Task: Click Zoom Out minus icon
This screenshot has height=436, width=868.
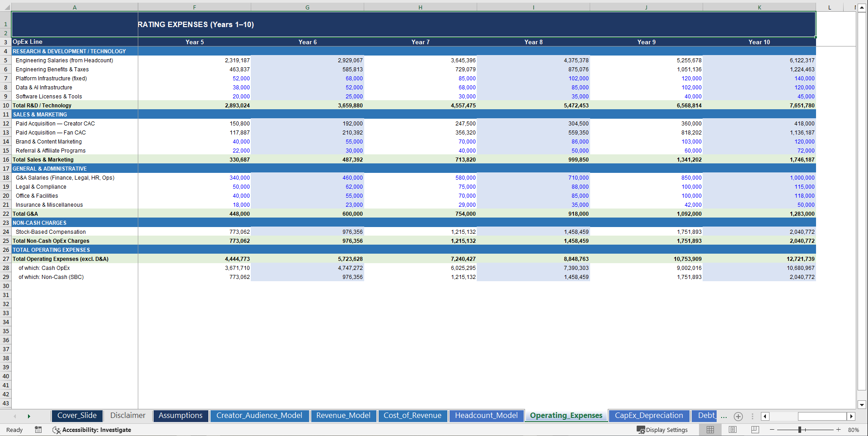Action: [x=772, y=430]
